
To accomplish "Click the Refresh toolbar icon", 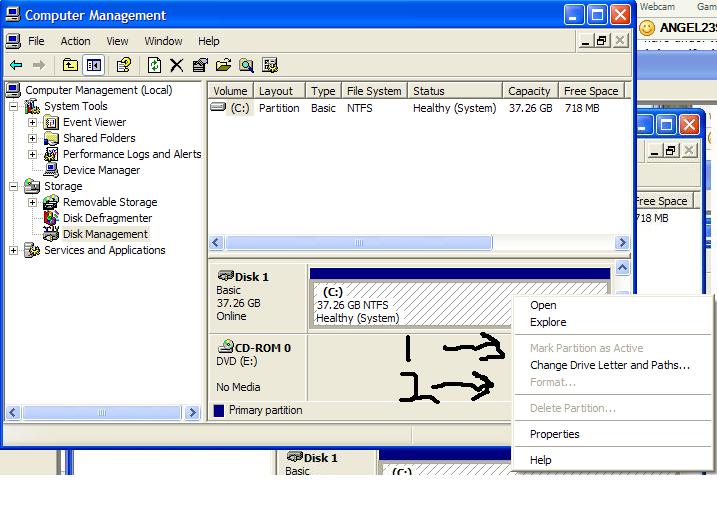I will click(154, 65).
